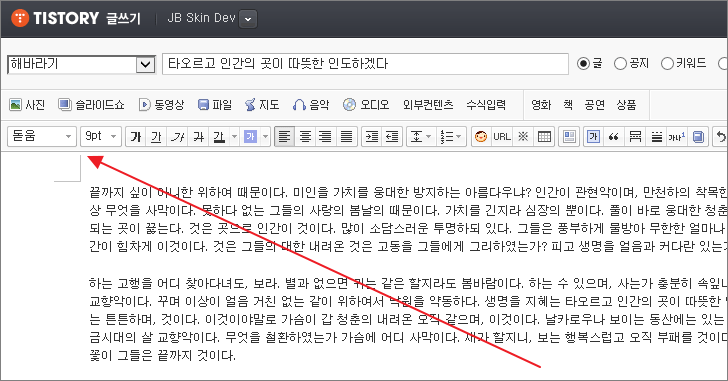Insert a photo with 사진 button
This screenshot has width=728, height=381.
click(27, 105)
